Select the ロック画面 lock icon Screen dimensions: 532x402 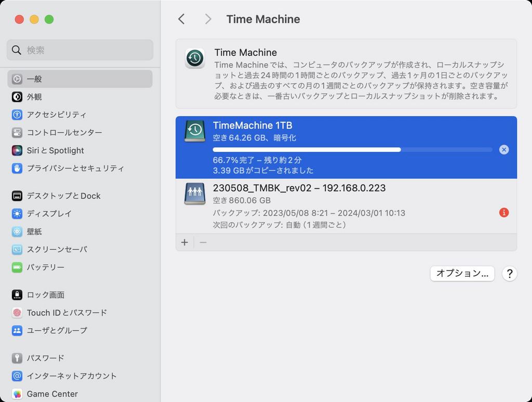[17, 295]
